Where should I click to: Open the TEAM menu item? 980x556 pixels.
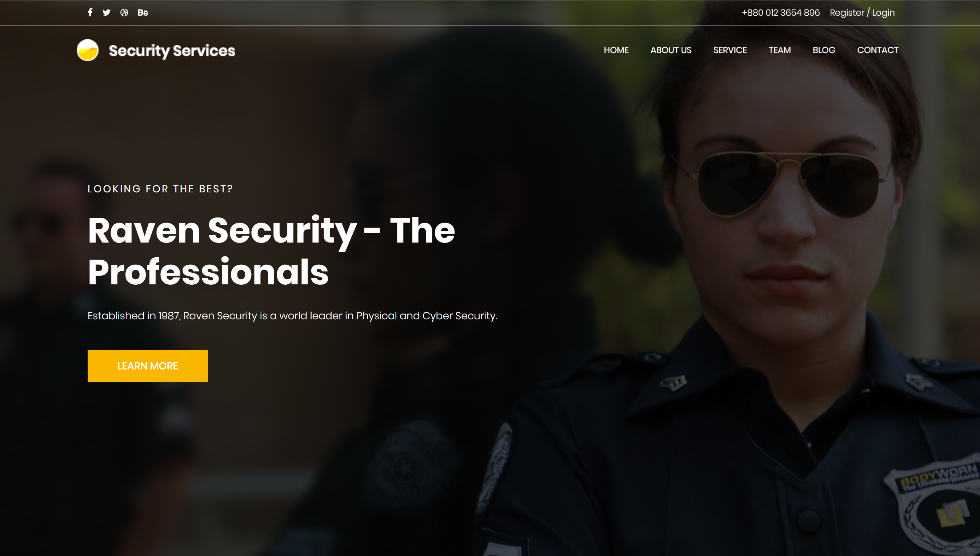click(779, 50)
